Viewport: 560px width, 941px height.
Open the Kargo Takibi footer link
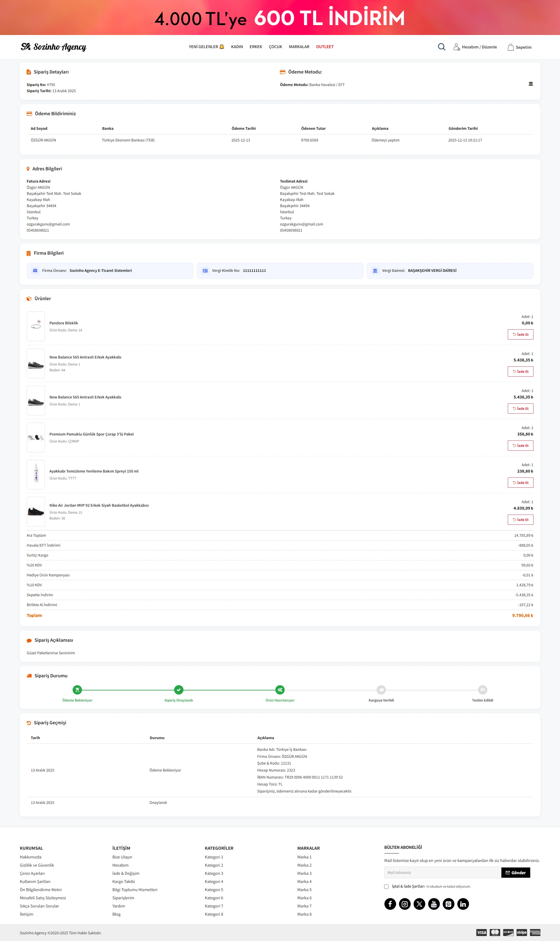click(x=123, y=881)
